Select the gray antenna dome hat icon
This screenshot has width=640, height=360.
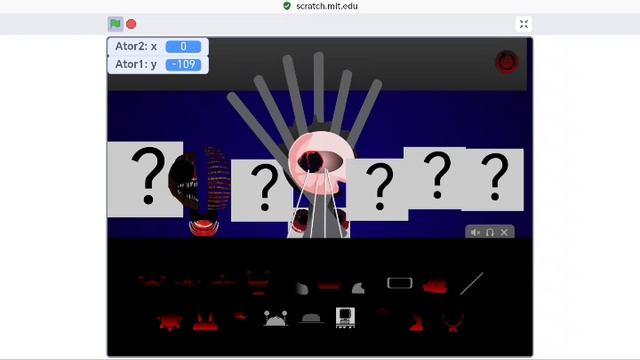pos(276,318)
